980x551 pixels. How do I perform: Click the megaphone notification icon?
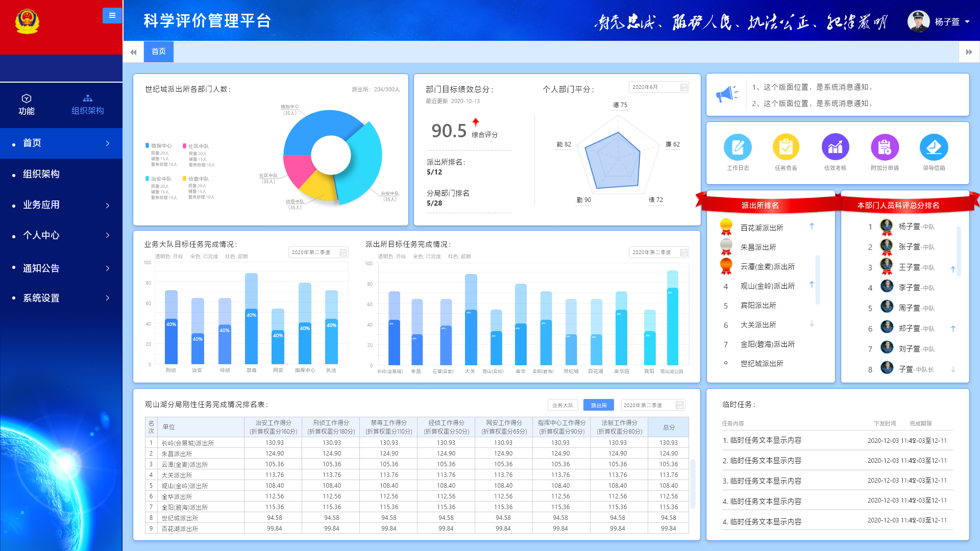[727, 94]
